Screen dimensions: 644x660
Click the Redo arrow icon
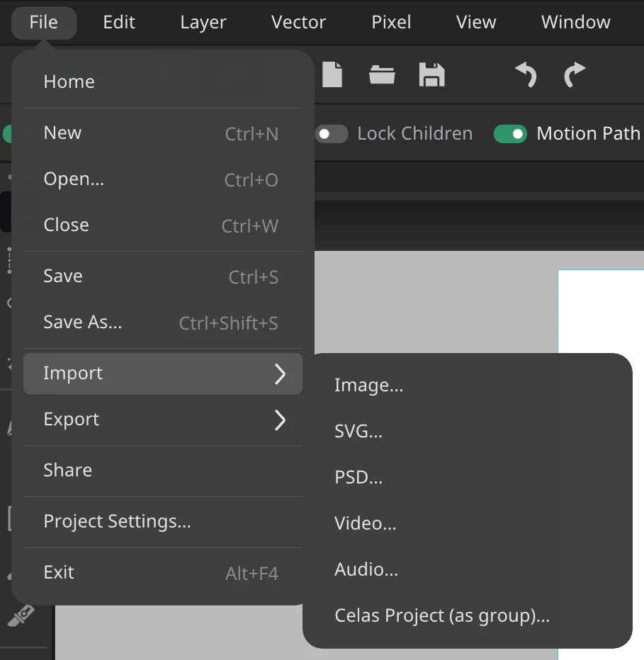574,74
